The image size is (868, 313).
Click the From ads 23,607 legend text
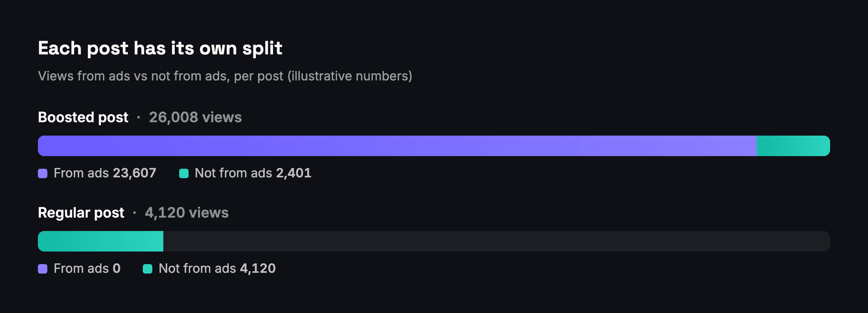coord(105,173)
